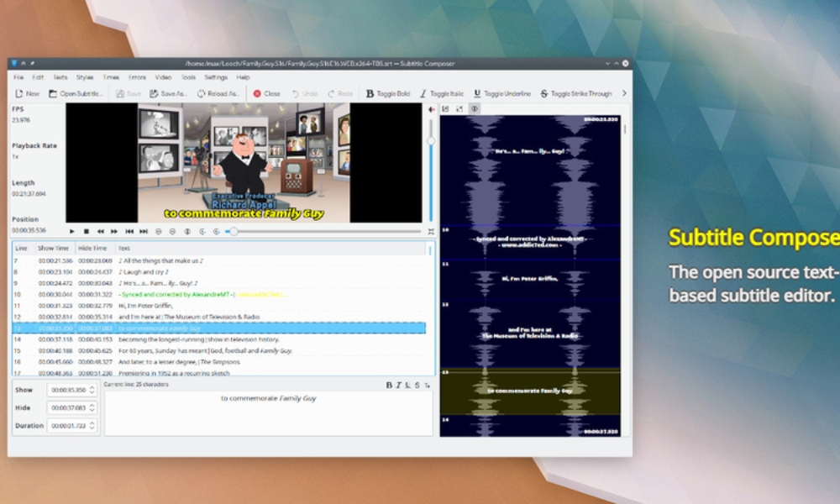
Task: Stop the video with the stop button
Action: click(87, 231)
